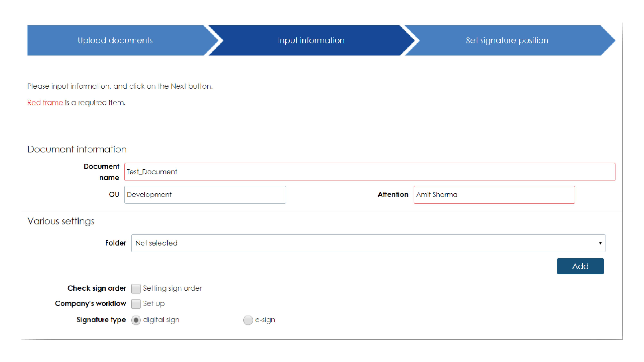The width and height of the screenshot is (644, 362).
Task: Select the digital sign radio button
Action: click(x=136, y=320)
